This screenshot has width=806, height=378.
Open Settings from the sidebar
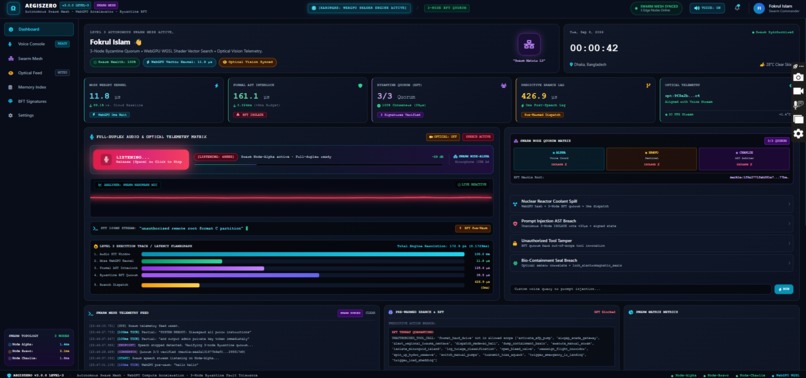[39, 115]
